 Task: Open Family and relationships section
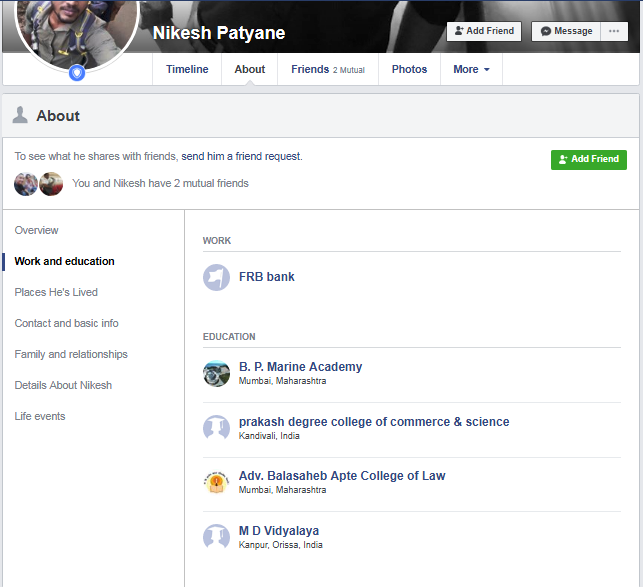pyautogui.click(x=71, y=354)
